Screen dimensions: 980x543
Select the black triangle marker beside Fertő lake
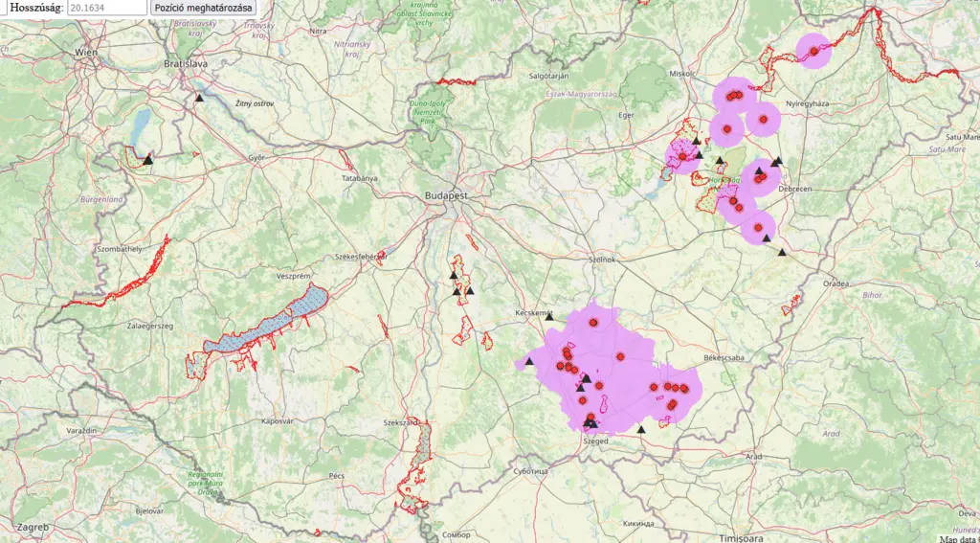click(147, 160)
